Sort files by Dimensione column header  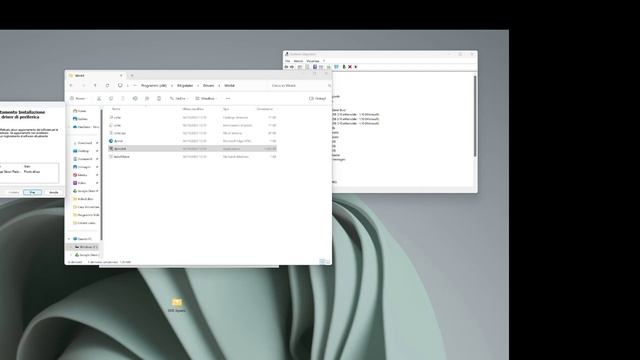[264, 109]
